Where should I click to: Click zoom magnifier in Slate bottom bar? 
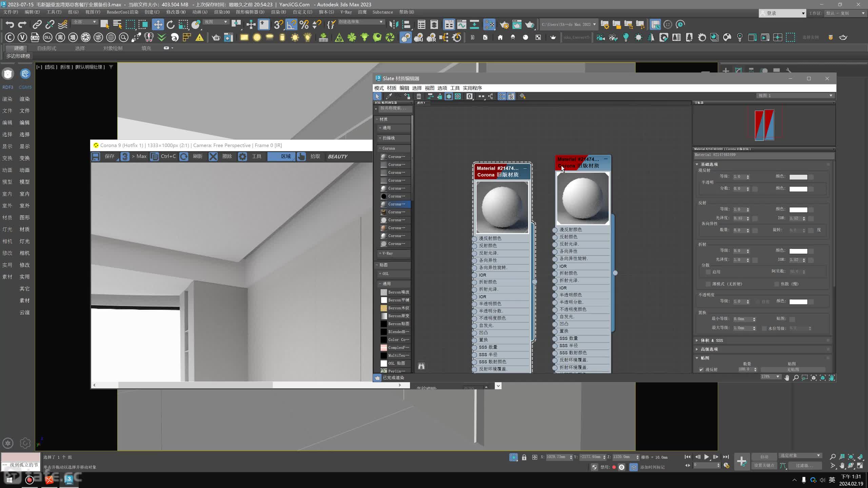795,378
